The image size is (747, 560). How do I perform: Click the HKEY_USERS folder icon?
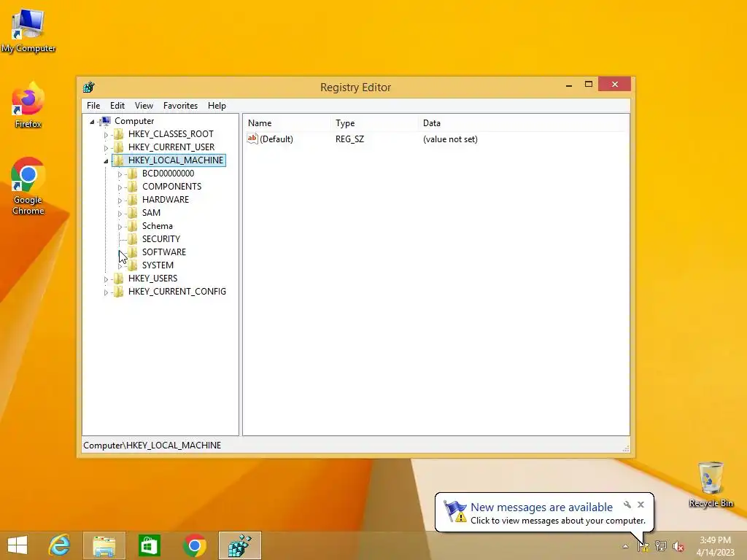click(119, 278)
